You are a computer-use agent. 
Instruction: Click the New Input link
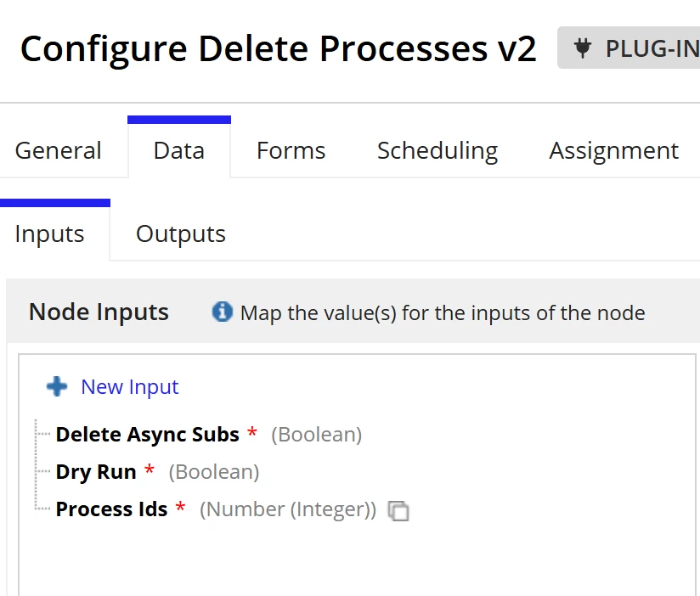(129, 387)
